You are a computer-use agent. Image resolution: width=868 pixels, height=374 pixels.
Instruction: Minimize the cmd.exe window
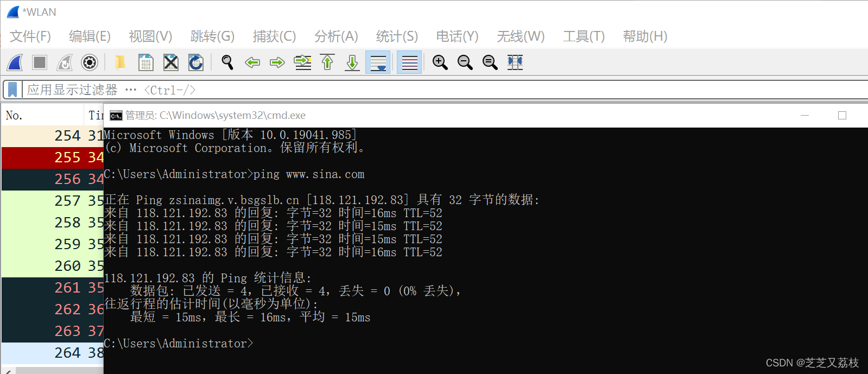804,115
